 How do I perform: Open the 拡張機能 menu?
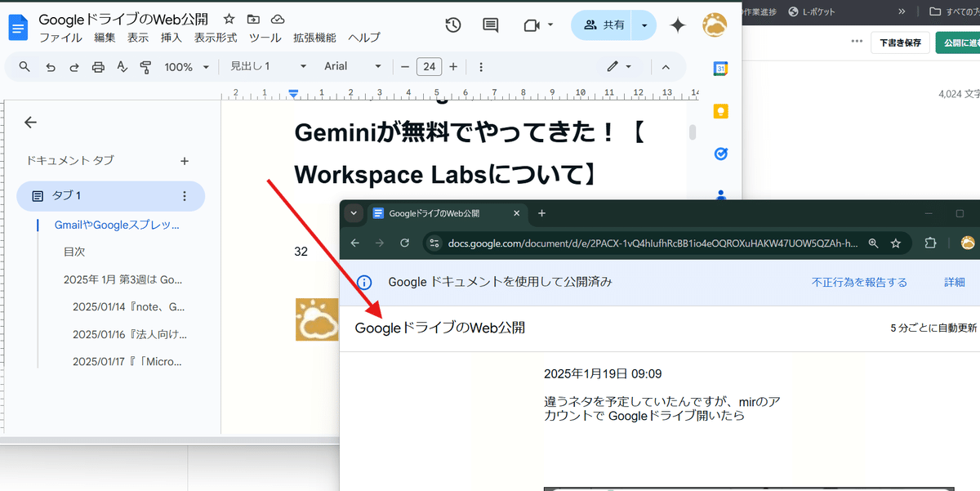point(314,38)
